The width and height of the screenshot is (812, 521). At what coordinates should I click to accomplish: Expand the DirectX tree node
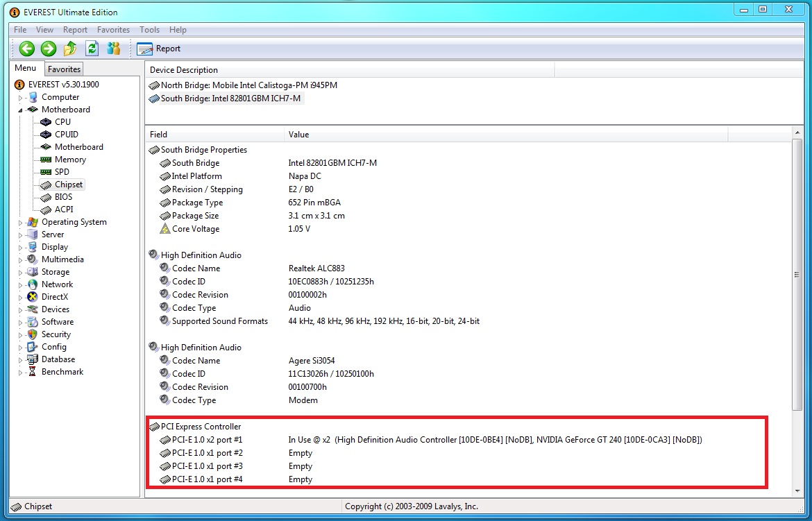coord(20,297)
